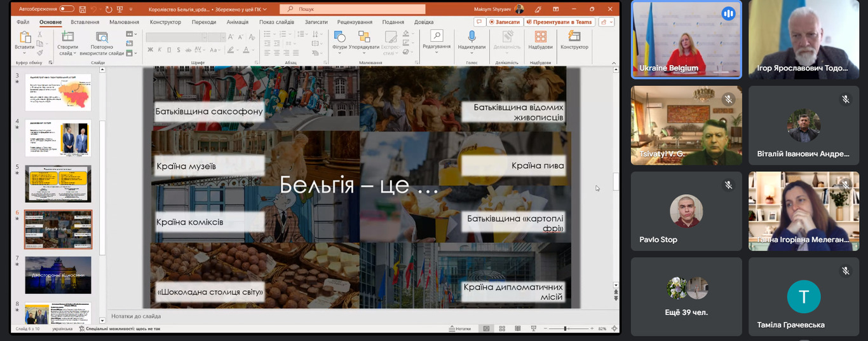Switch to the Малювання ribbon tab
Viewport: 868px width, 341px height.
[124, 22]
